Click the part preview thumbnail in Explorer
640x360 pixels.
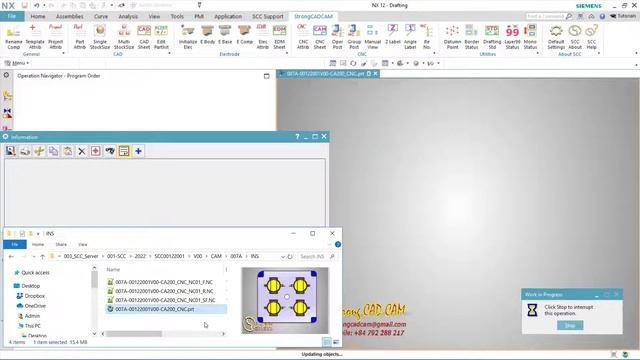click(285, 300)
